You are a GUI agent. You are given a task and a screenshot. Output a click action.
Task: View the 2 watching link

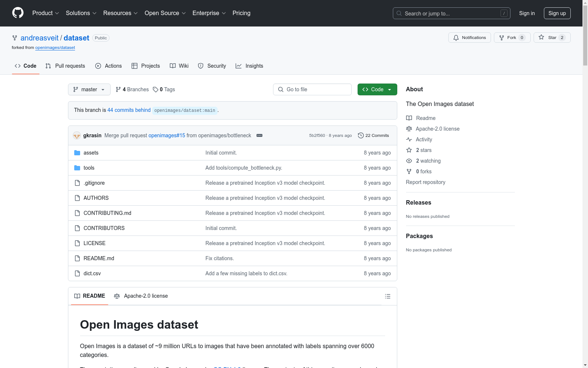coord(423,161)
